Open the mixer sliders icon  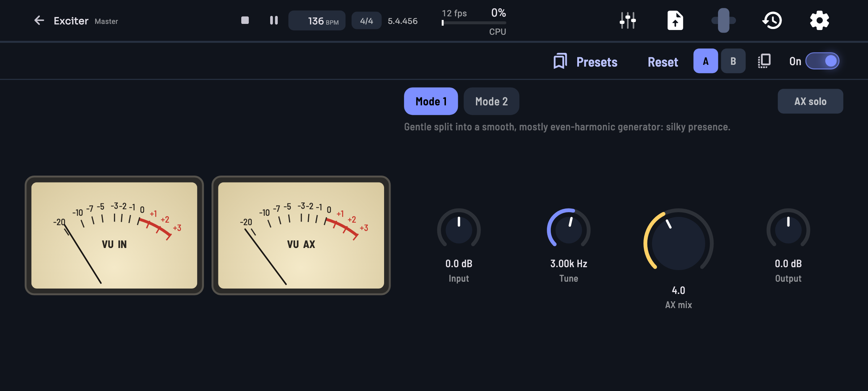[x=627, y=20]
